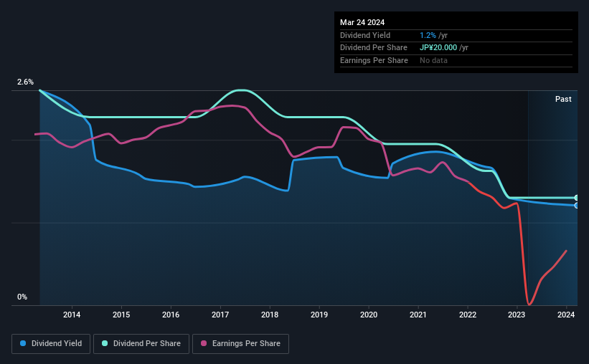Screen dimensions: 589x364
Task: Select the 2014 x-axis label
Action: tap(72, 315)
